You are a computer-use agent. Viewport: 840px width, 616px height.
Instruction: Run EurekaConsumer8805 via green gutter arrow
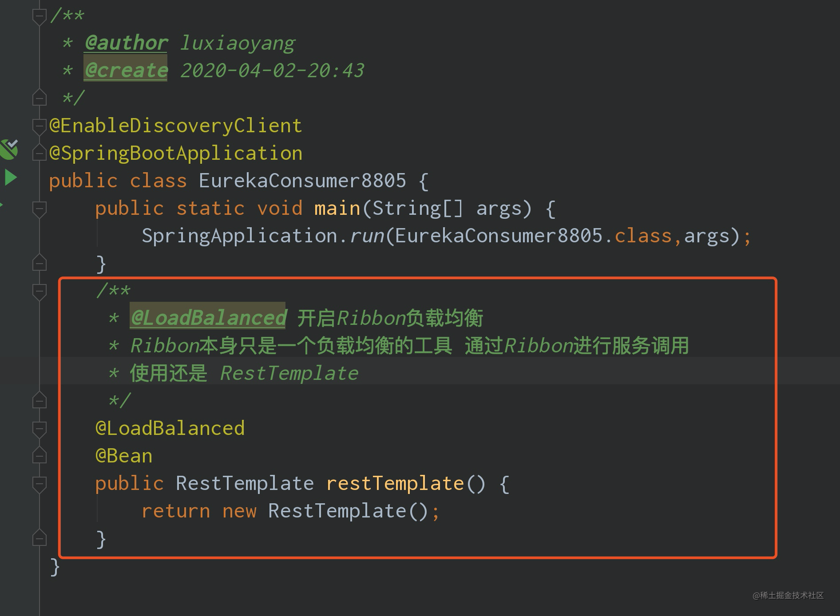(11, 177)
